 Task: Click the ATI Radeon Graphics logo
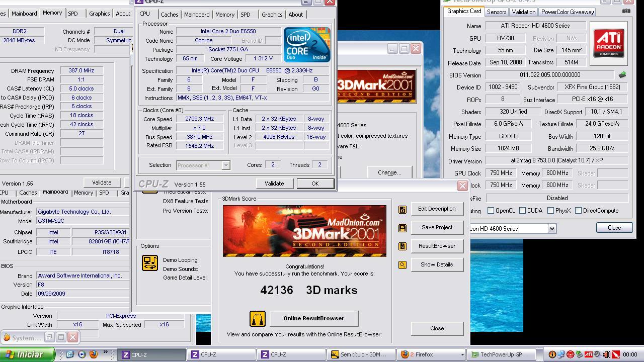click(x=609, y=43)
